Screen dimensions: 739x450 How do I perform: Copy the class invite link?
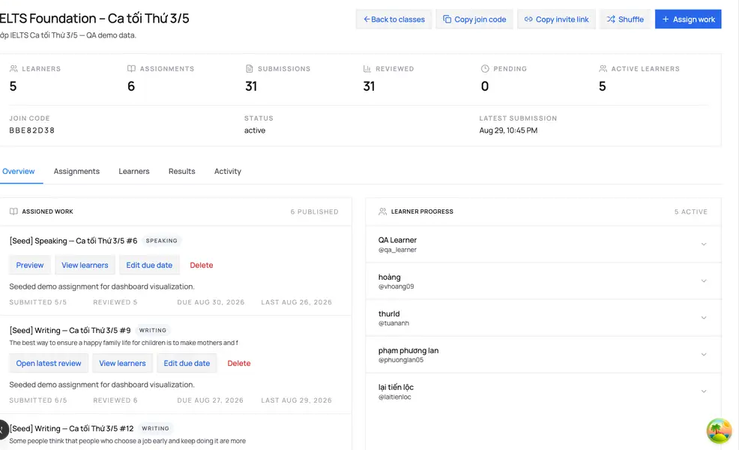556,19
